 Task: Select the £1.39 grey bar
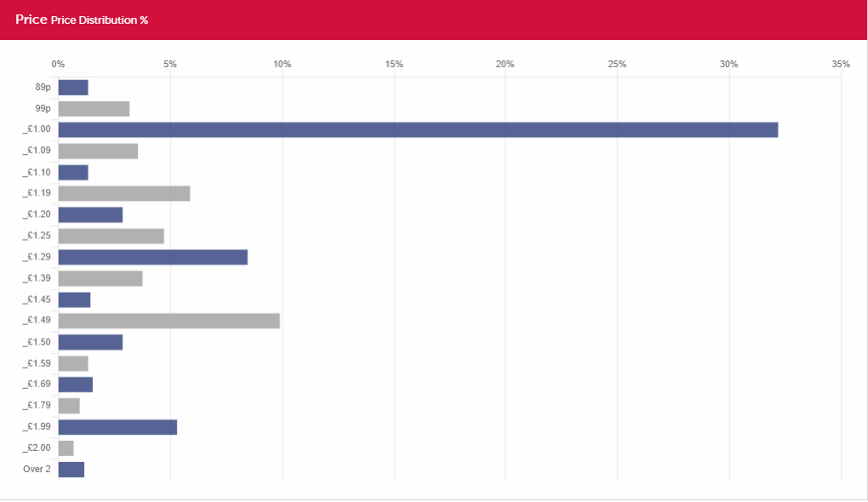[x=100, y=278]
